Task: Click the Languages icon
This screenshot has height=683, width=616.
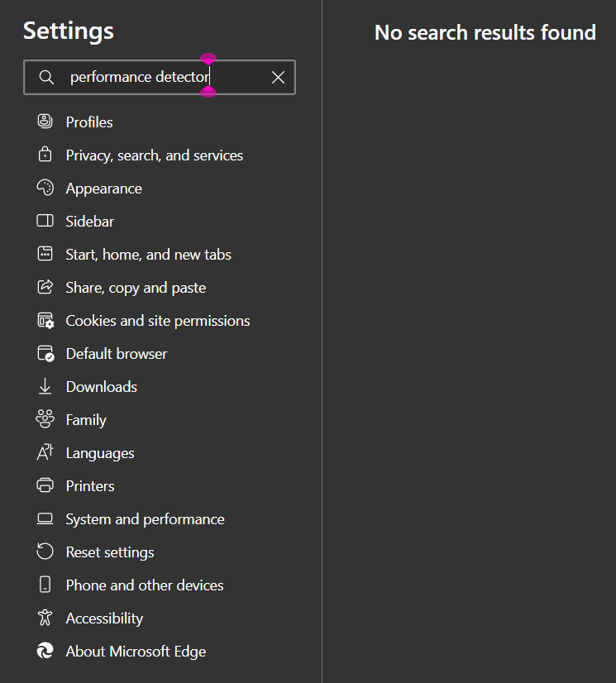Action: pos(45,452)
